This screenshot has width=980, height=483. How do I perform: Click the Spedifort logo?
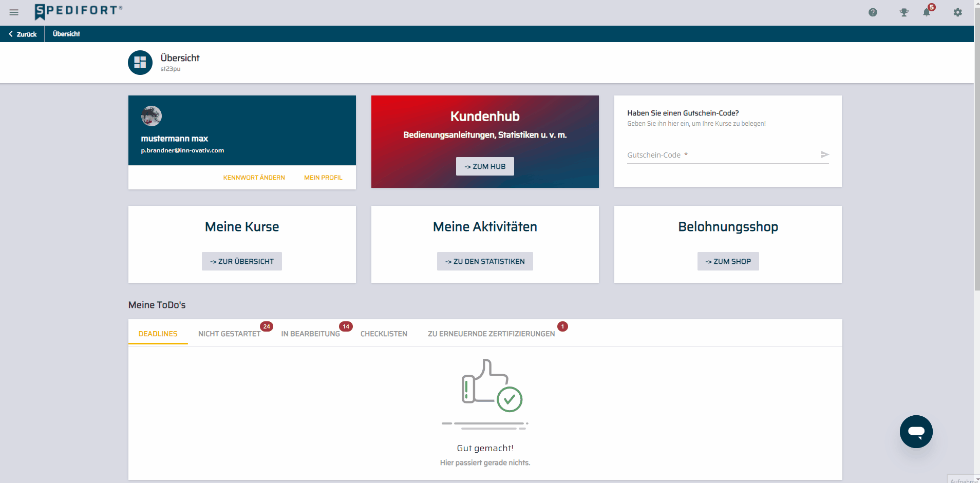[x=79, y=11]
